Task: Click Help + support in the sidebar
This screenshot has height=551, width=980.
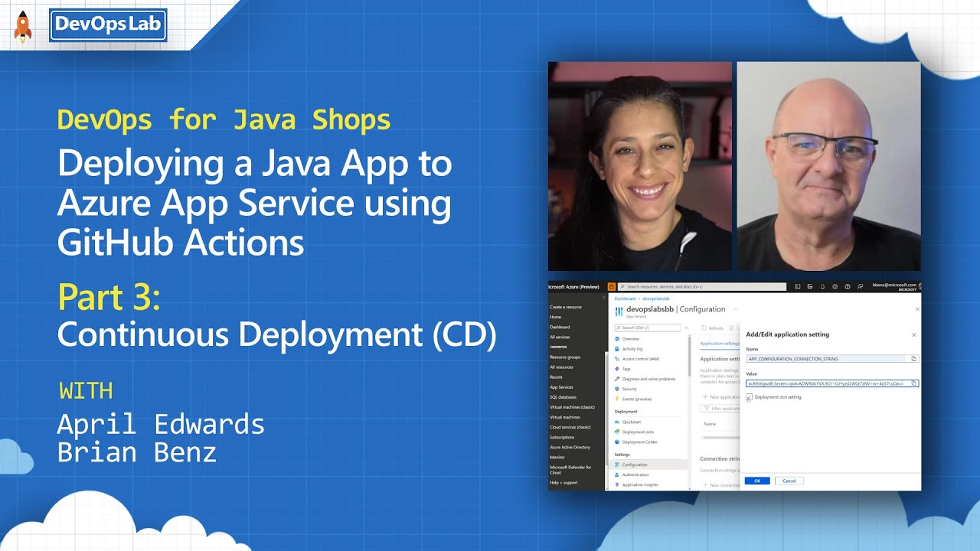Action: tap(563, 482)
